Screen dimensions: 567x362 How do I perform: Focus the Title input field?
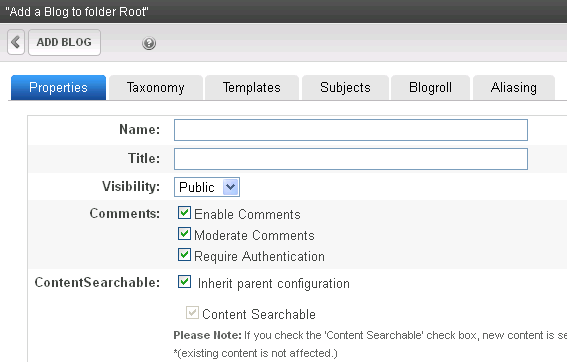tap(351, 159)
